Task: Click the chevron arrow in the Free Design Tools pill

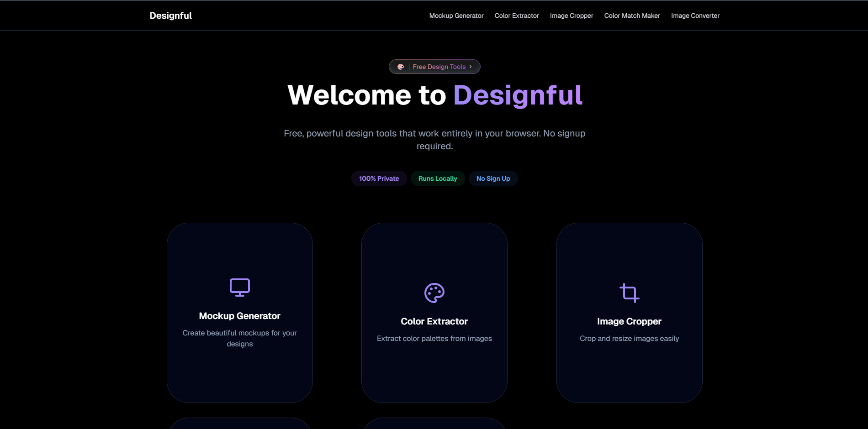Action: point(471,67)
